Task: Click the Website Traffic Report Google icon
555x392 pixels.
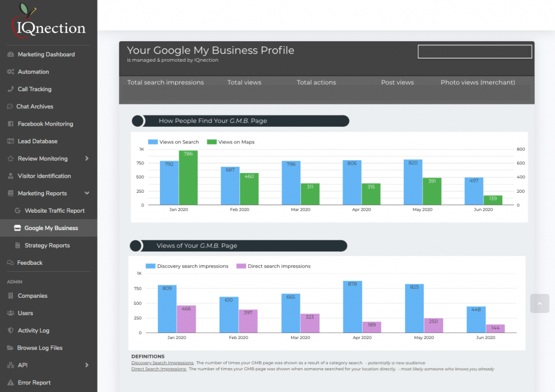Action: click(x=17, y=211)
